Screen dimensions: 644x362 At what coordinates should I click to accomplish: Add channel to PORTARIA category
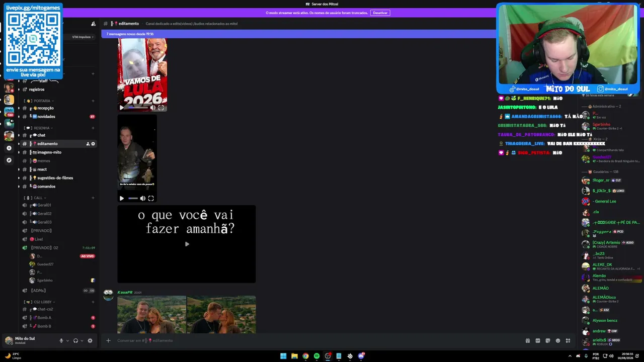93,101
